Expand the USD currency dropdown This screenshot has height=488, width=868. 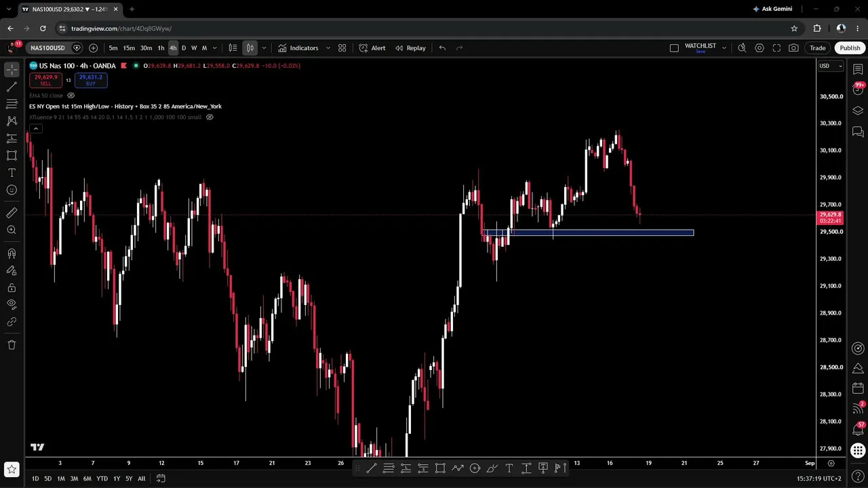[x=831, y=66]
